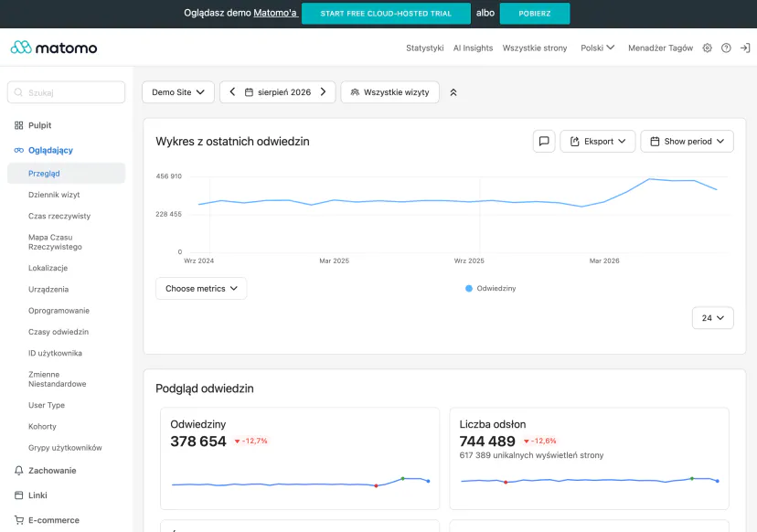Open annotations speech bubble icon
The width and height of the screenshot is (757, 532).
click(544, 141)
